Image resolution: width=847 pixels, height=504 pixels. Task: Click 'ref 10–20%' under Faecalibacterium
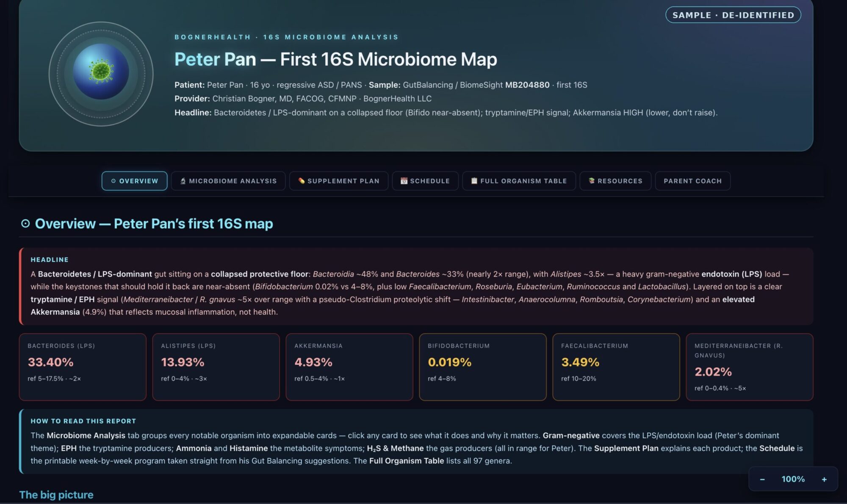click(x=579, y=379)
